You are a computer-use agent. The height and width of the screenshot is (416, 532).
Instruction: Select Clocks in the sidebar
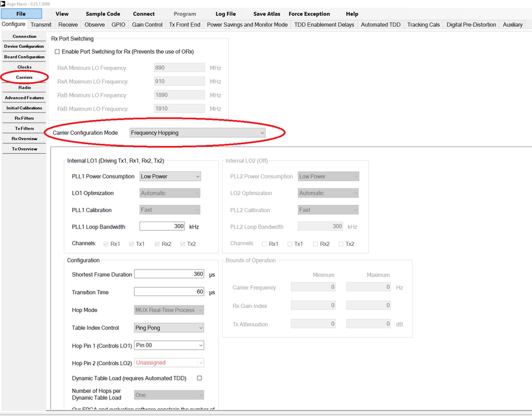(24, 67)
